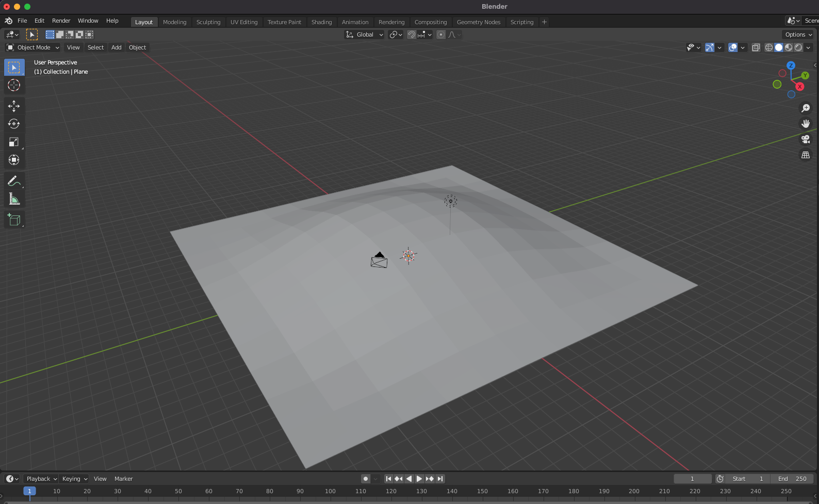The height and width of the screenshot is (504, 819).
Task: Select the Scale tool
Action: (x=14, y=142)
